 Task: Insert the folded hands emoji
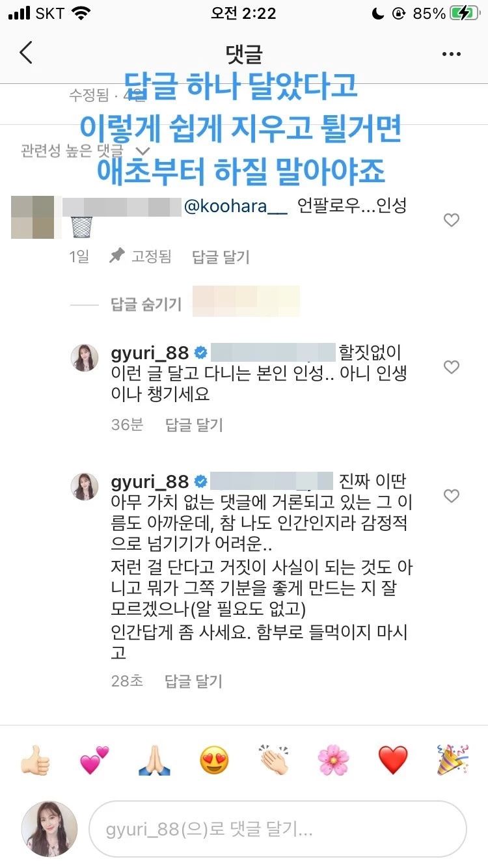[155, 760]
